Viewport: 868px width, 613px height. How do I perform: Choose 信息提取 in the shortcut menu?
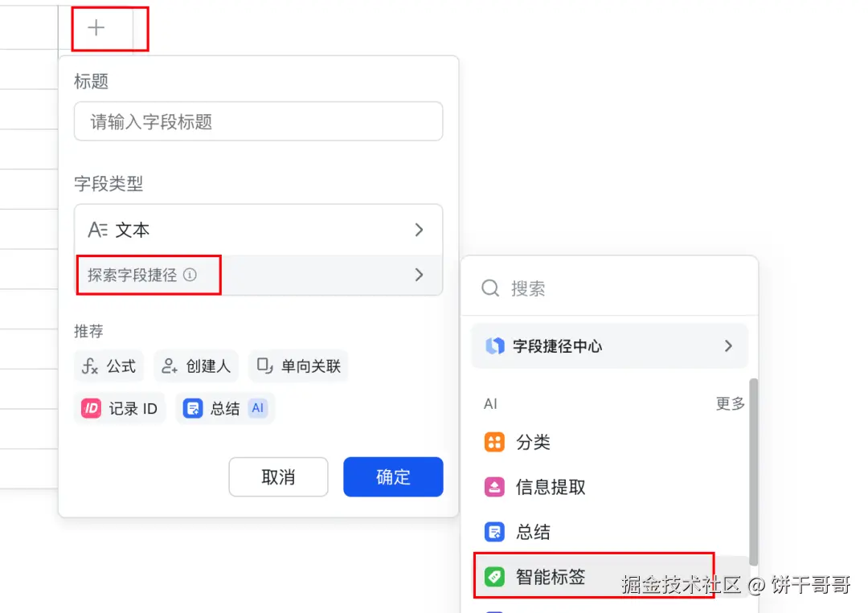point(551,487)
